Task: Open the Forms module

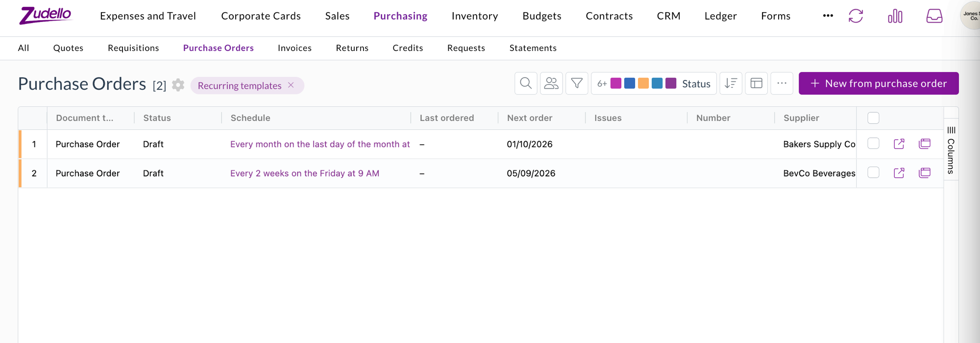Action: click(x=776, y=16)
